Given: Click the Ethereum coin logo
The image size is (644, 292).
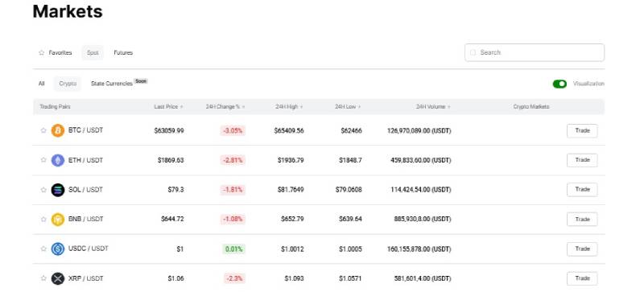Looking at the screenshot, I should (58, 160).
